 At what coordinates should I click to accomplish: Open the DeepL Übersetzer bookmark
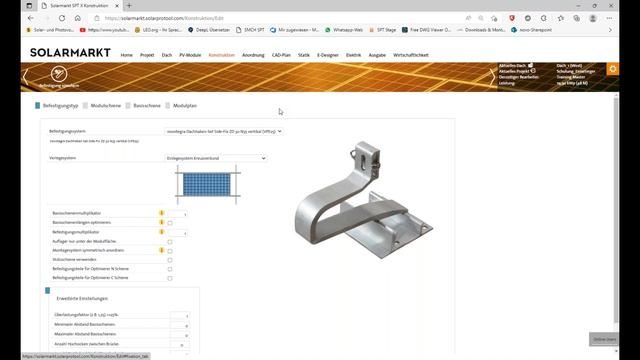(209, 30)
